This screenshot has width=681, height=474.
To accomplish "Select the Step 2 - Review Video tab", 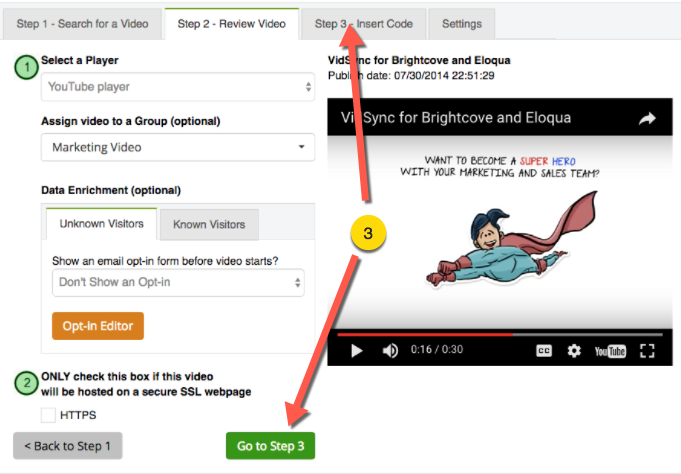I will pos(231,24).
